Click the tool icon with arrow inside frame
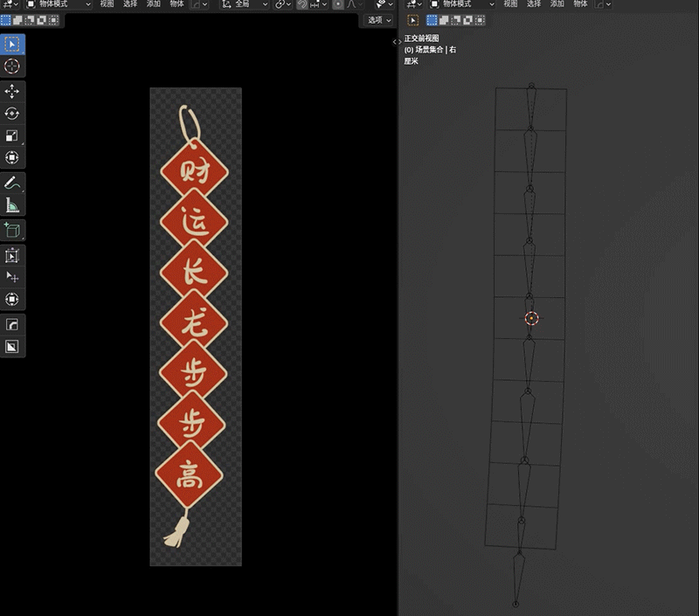 coord(12,255)
